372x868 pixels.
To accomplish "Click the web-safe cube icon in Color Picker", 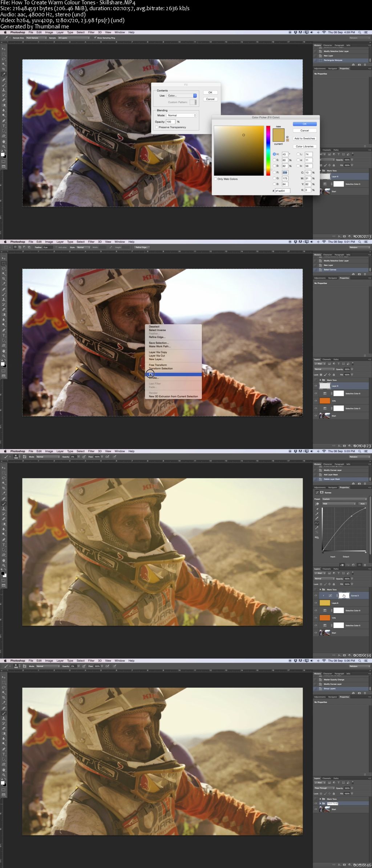I will pyautogui.click(x=287, y=137).
